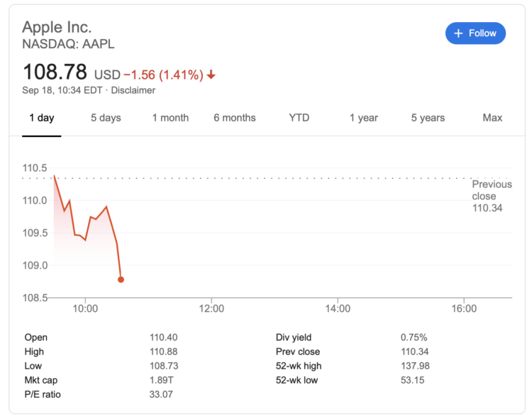Click the 52-wk high value

tap(415, 366)
